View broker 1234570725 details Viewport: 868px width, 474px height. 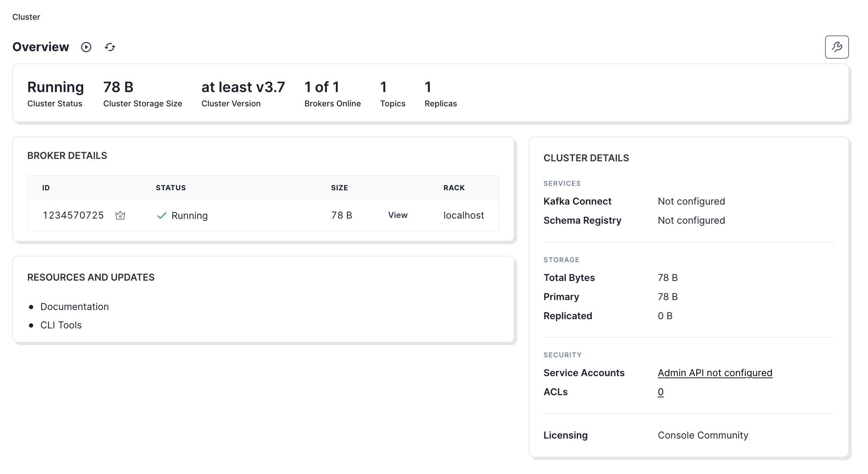tap(398, 215)
